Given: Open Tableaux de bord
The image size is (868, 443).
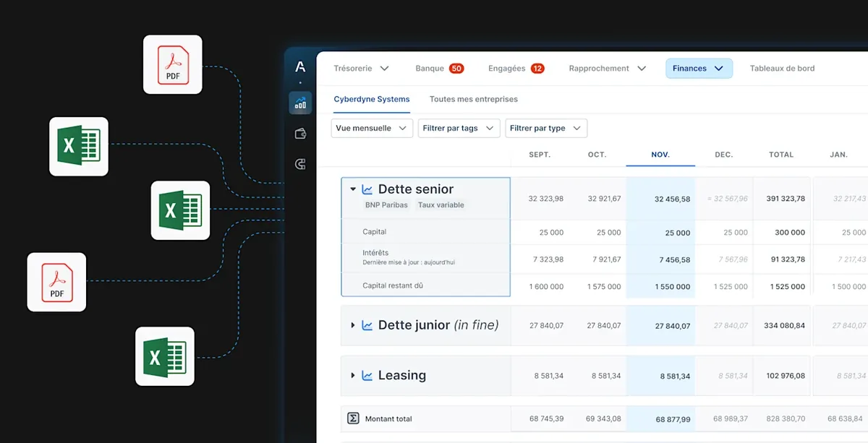Looking at the screenshot, I should 782,69.
